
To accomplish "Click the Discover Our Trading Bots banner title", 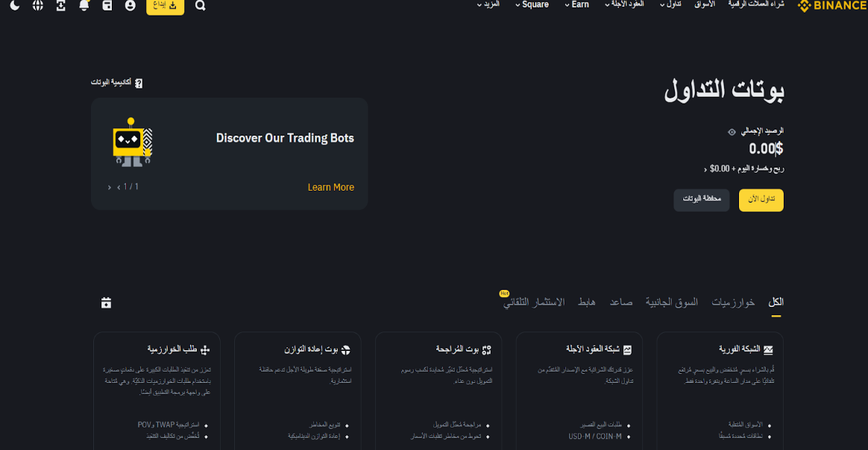I will (x=285, y=139).
